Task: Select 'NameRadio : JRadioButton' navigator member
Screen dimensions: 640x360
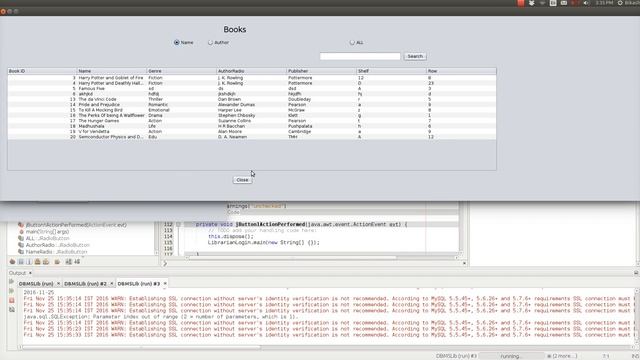Action: pyautogui.click(x=53, y=252)
